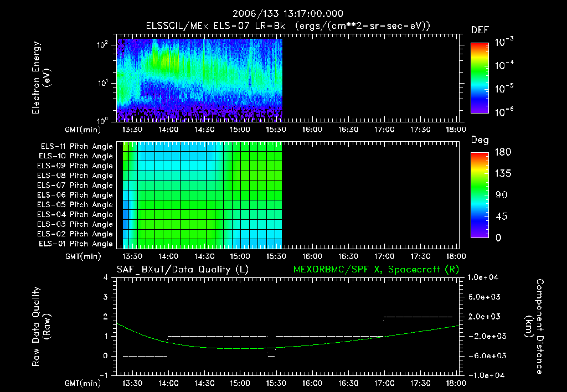Click the Deg pitch angle color bar
Screen dimensions: 567x392
pyautogui.click(x=480, y=195)
